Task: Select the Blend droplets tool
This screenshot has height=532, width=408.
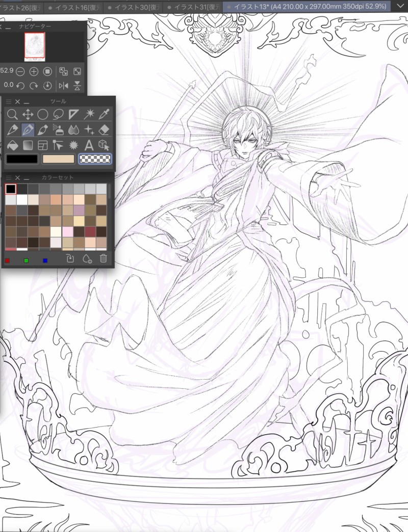Action: (73, 129)
